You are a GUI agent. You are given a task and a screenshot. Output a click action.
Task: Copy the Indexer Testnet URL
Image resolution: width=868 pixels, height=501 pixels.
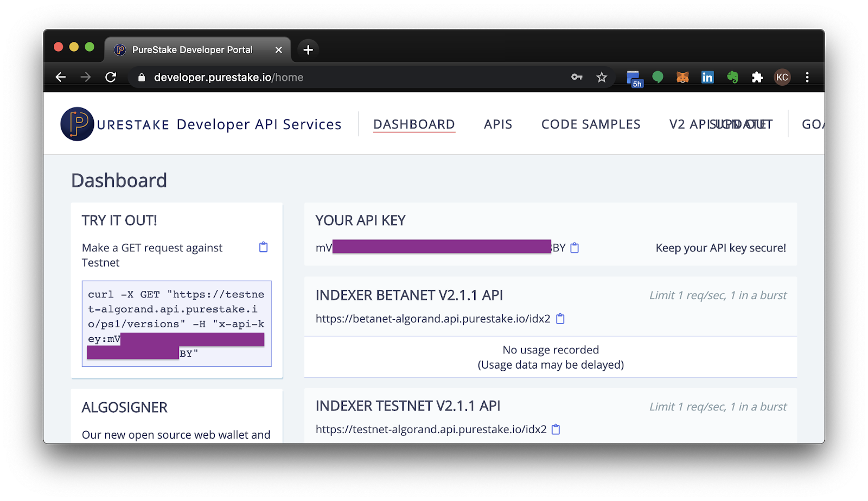point(556,429)
